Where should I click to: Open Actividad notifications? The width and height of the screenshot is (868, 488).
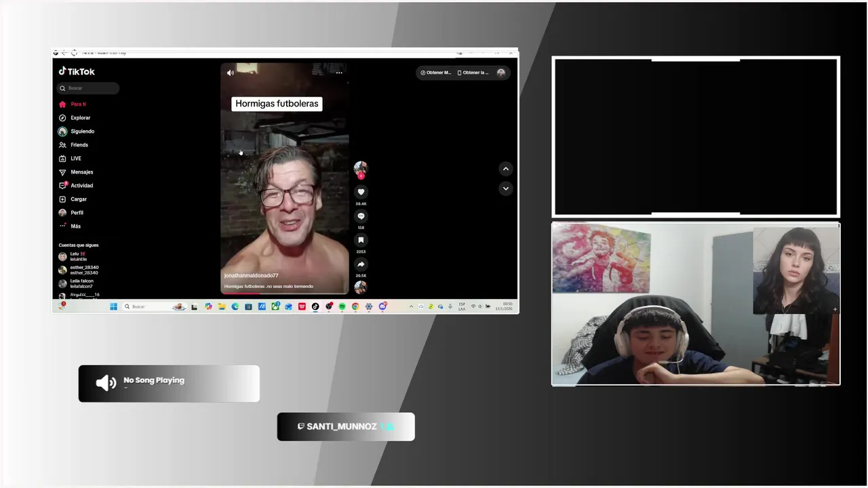click(76, 186)
